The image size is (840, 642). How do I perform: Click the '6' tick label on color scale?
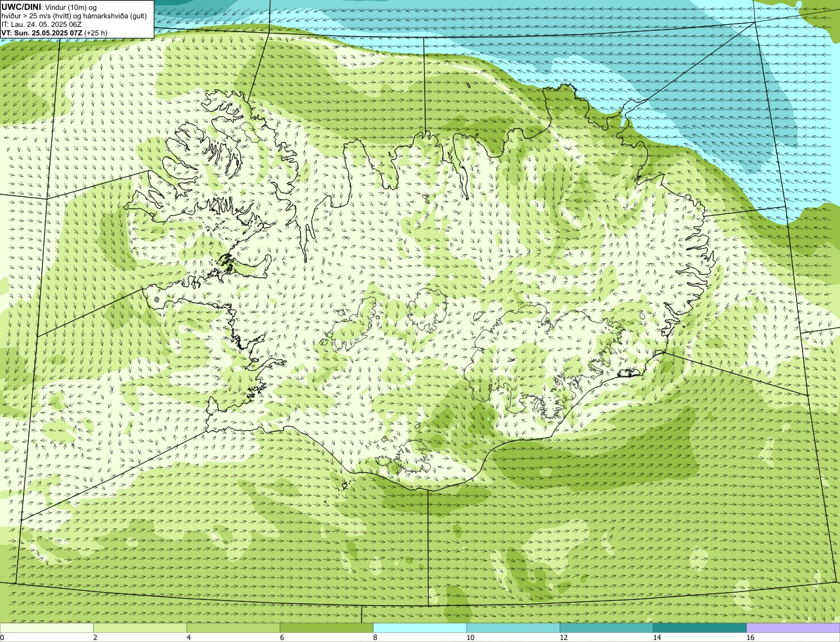coord(282,637)
